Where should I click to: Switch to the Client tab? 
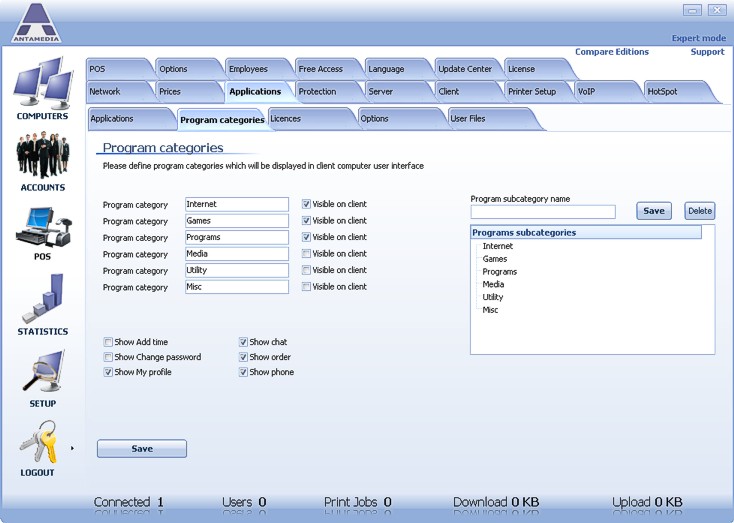tap(466, 92)
